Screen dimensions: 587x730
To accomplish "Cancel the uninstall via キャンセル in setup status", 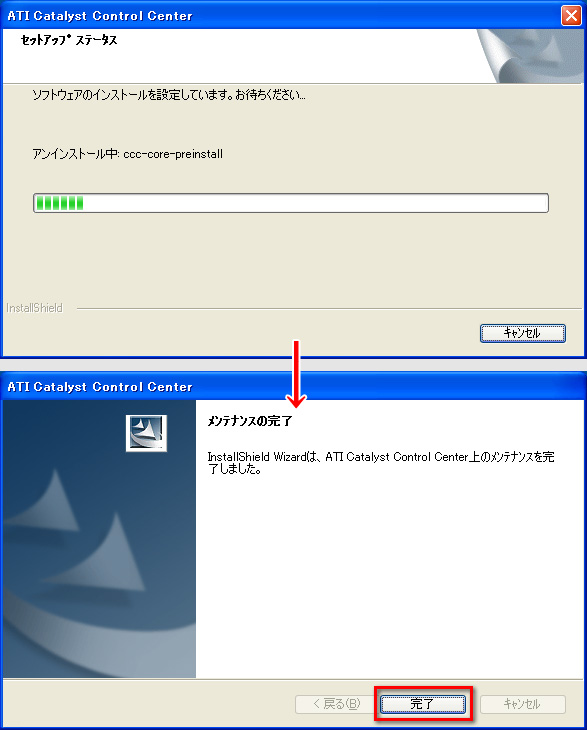I will tap(523, 333).
